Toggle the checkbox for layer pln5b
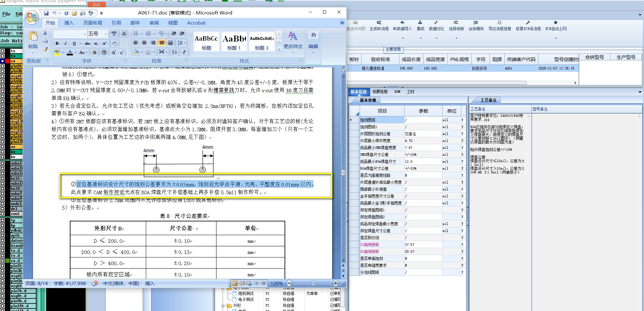Image resolution: width=644 pixels, height=311 pixels. coord(3,81)
